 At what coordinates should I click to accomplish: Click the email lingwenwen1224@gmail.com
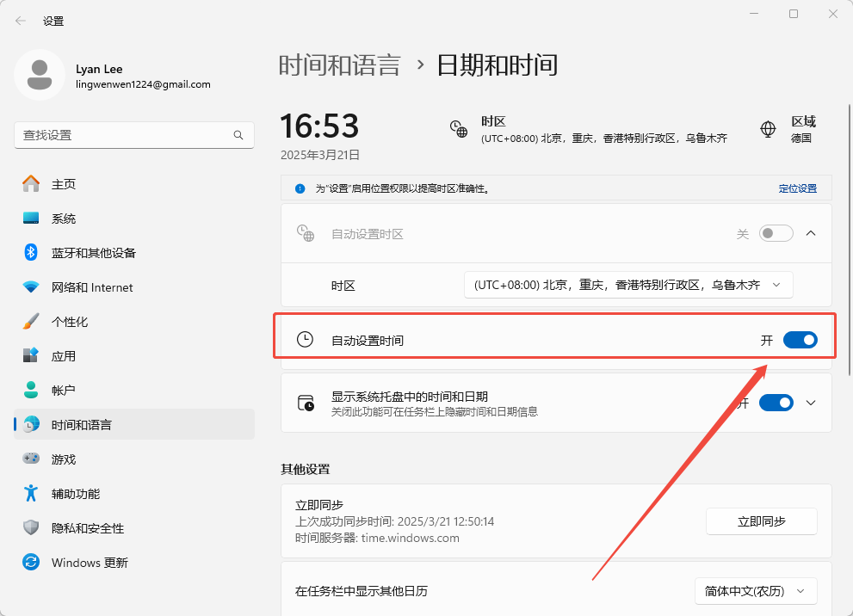143,84
